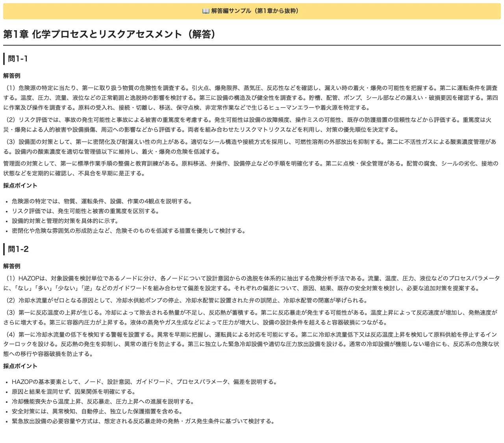
Task: Click the bullet starting HAZOPの基本要素として
Action: (x=145, y=382)
